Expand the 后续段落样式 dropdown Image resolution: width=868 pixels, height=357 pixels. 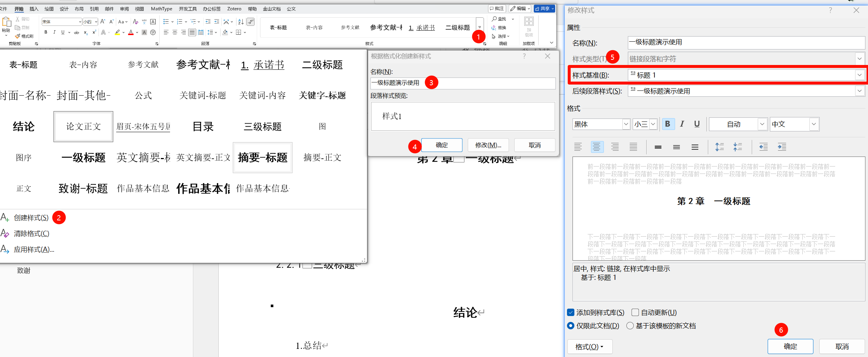[860, 91]
